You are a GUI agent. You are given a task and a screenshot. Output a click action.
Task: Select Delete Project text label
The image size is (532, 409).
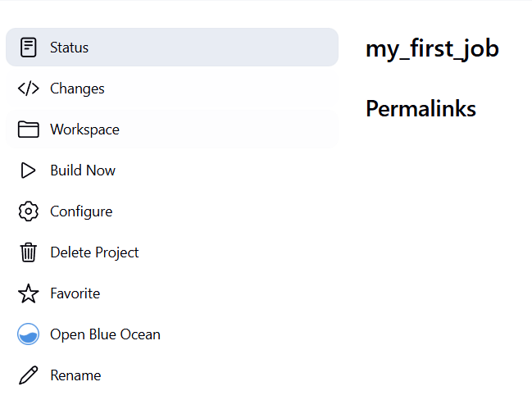[94, 252]
